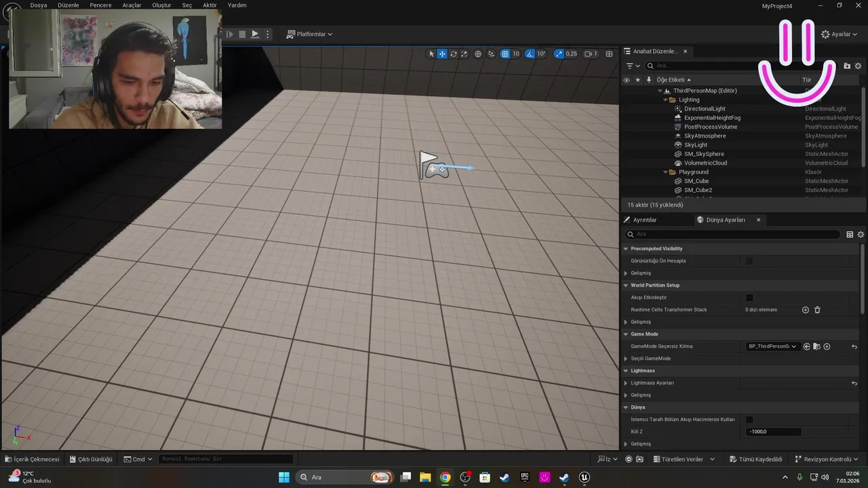Screen dimensions: 868x488
Task: Open surface snapping options
Action: coord(492,54)
